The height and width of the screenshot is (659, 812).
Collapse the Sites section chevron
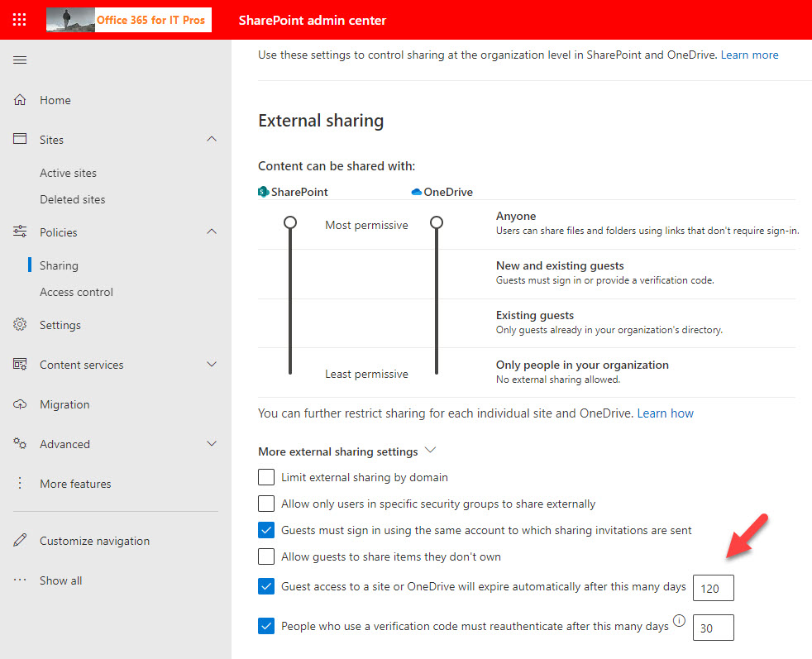212,140
